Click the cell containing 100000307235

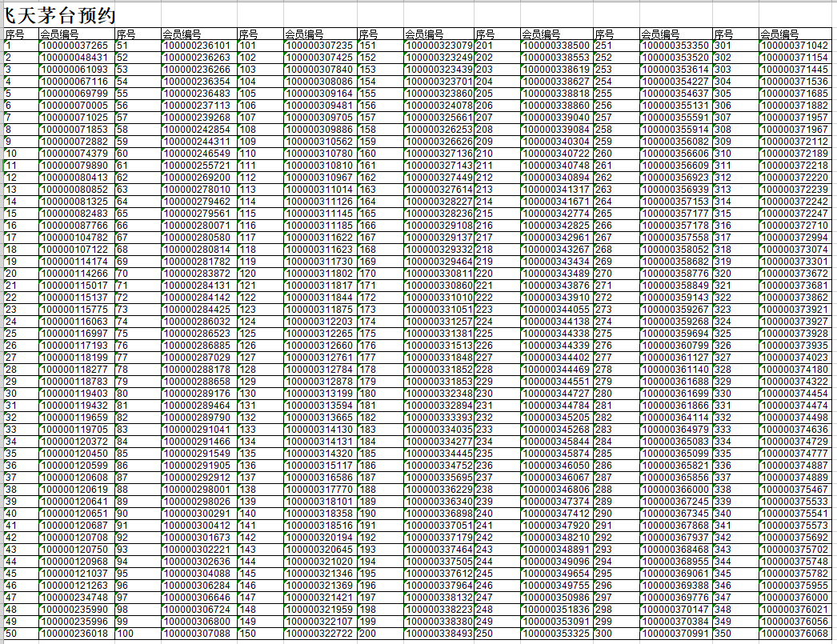point(319,46)
